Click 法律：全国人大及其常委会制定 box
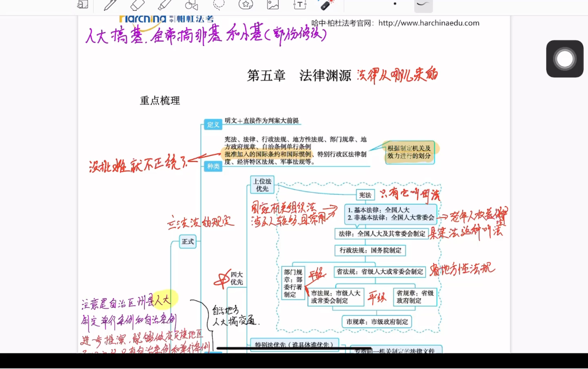Image resolution: width=588 pixels, height=369 pixels. 382,234
